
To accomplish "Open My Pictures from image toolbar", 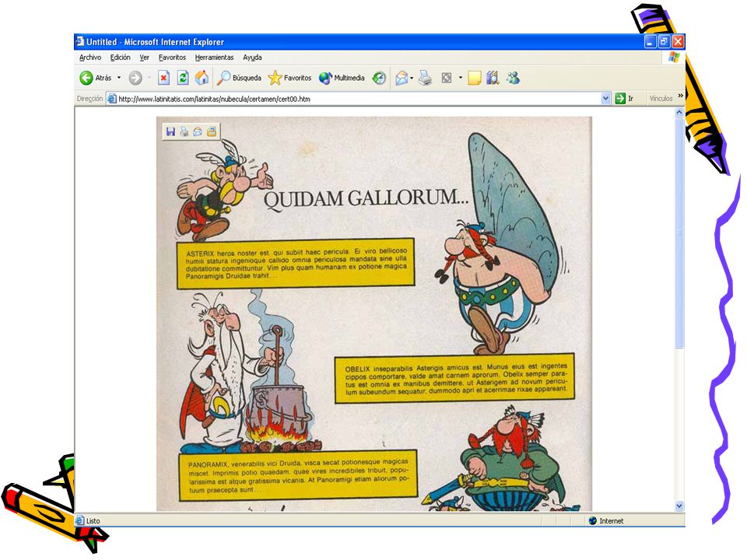I will pos(212,132).
